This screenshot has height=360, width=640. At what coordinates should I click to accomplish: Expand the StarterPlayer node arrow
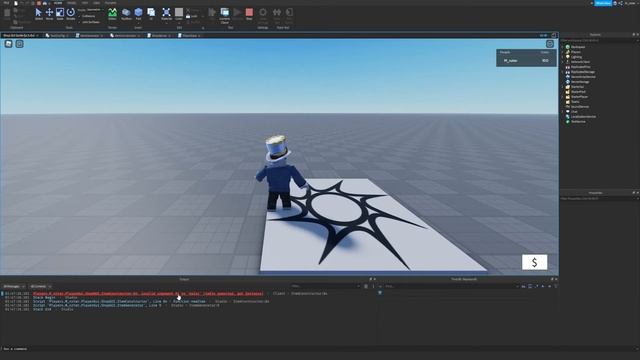point(562,97)
